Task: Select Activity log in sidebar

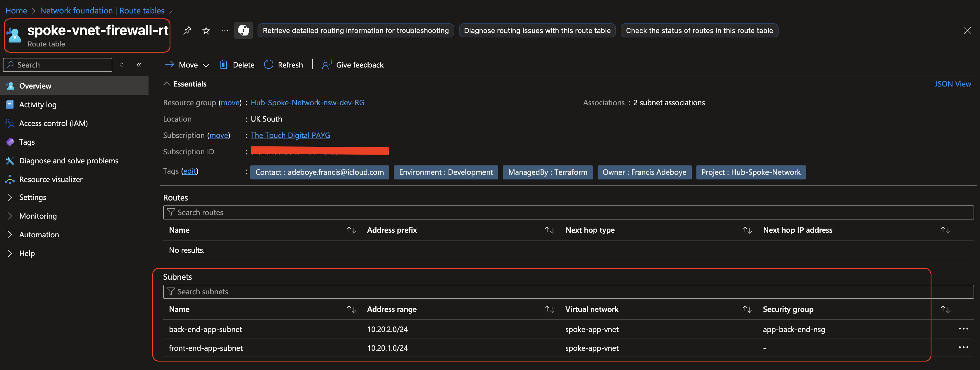Action: 38,105
